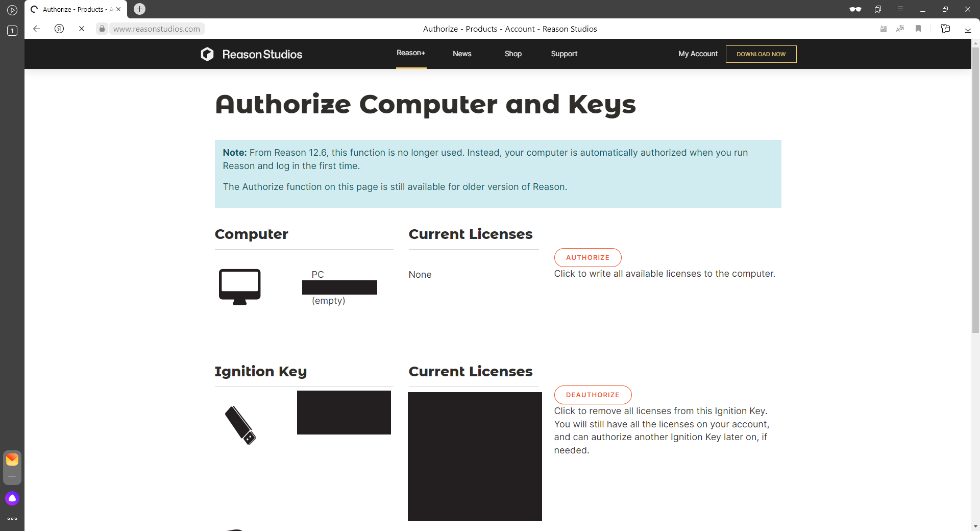Open bookmarks collection icon in title bar

point(878,9)
